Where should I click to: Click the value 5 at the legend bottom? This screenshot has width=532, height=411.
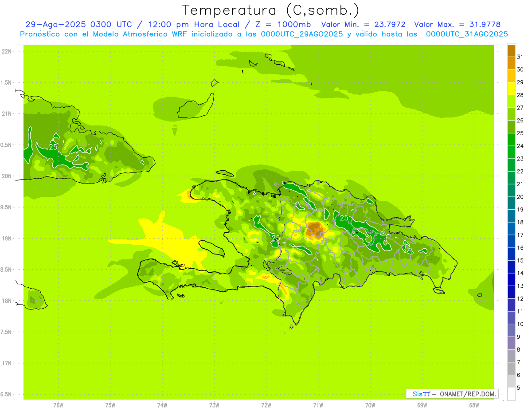pos(519,388)
